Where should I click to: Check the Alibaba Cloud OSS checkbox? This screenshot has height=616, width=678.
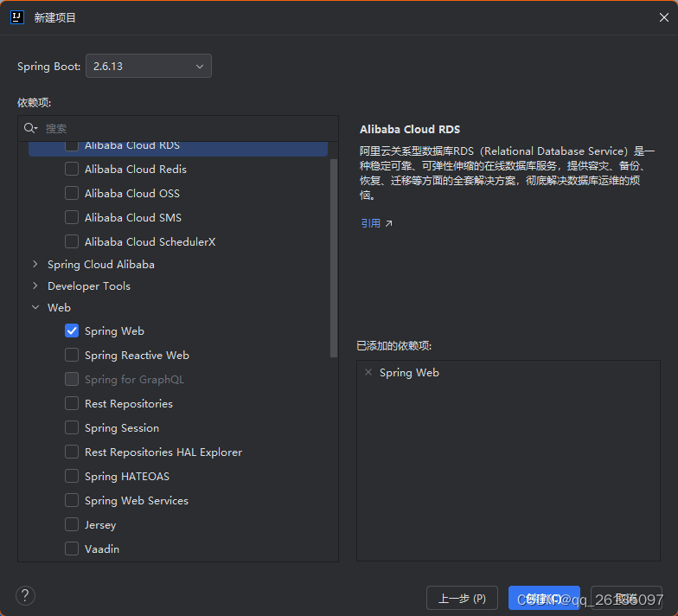click(x=72, y=193)
